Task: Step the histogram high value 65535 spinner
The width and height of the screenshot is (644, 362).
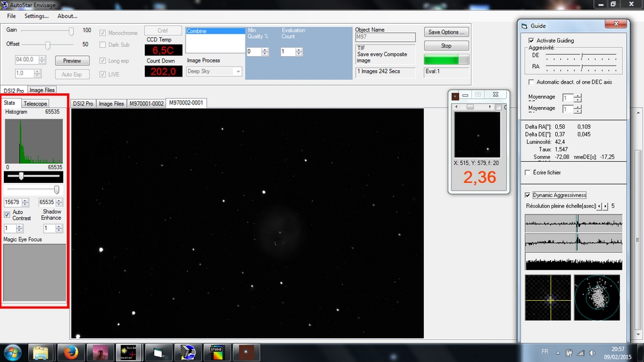Action: pos(59,202)
